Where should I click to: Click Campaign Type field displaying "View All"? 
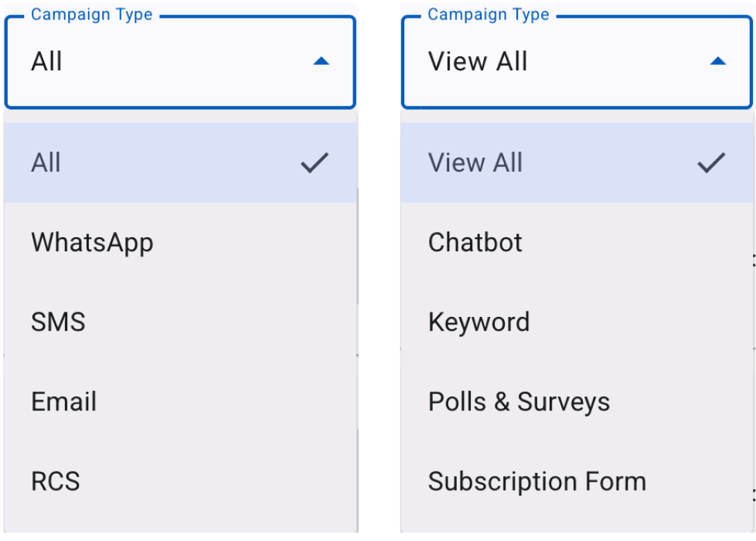point(577,62)
